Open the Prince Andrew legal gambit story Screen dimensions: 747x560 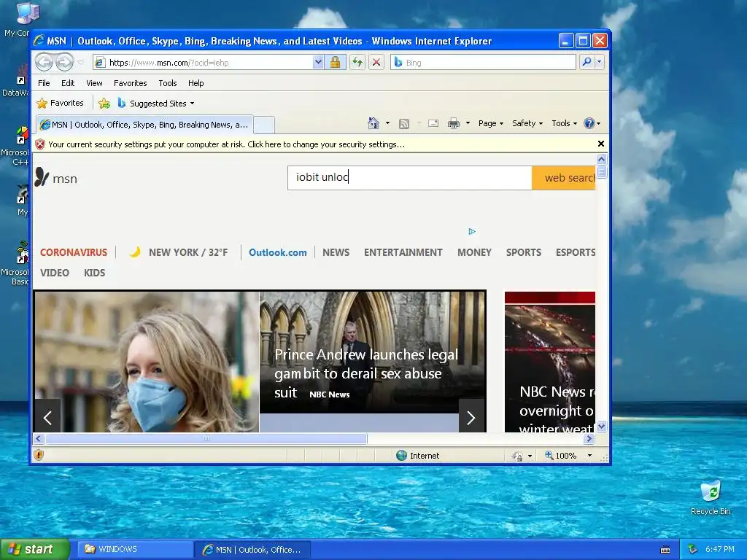(x=366, y=373)
